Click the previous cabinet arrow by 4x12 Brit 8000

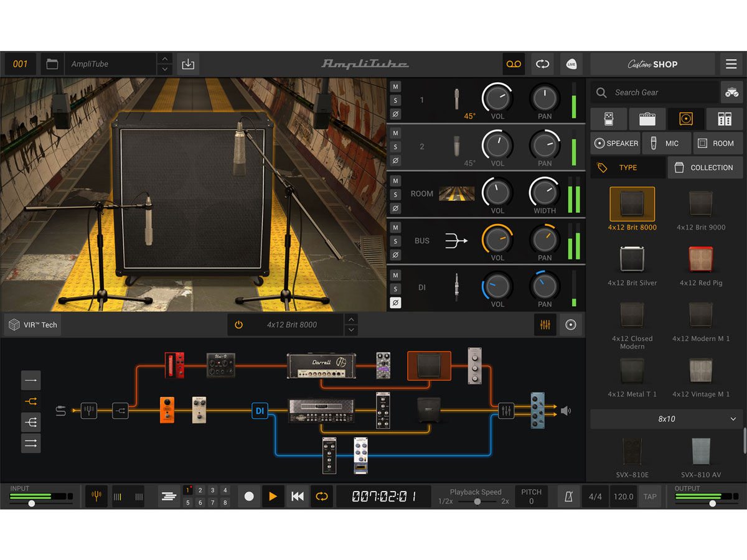(x=352, y=319)
